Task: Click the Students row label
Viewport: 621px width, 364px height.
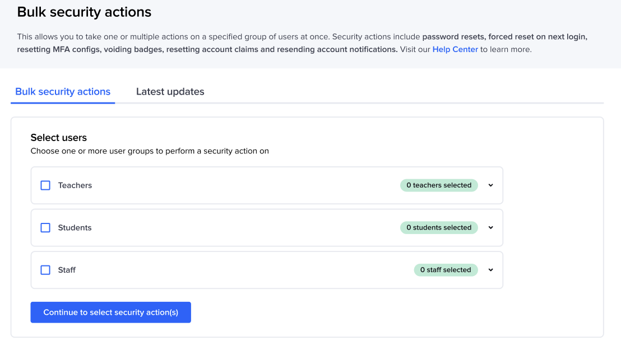Action: coord(75,227)
